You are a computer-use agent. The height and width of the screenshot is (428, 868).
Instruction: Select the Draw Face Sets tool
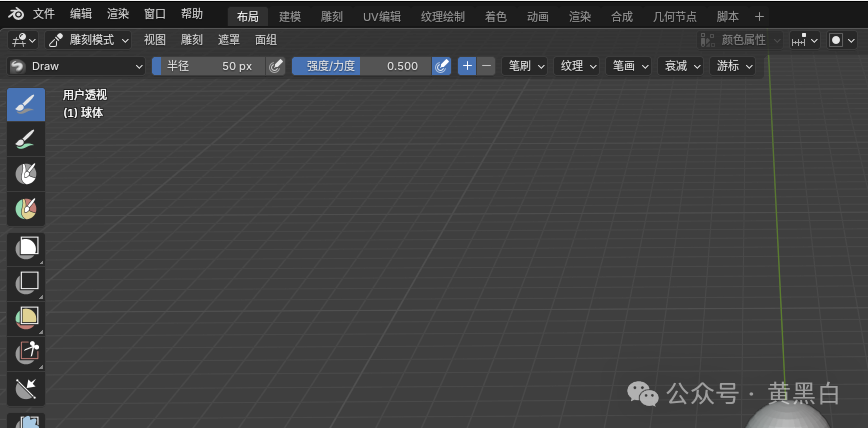[x=26, y=208]
